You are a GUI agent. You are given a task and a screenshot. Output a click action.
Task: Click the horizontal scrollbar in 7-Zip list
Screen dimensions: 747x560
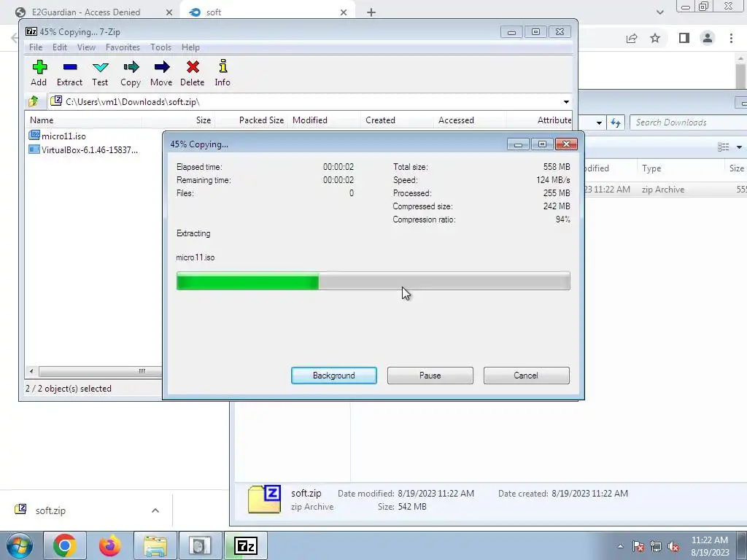tap(100, 371)
